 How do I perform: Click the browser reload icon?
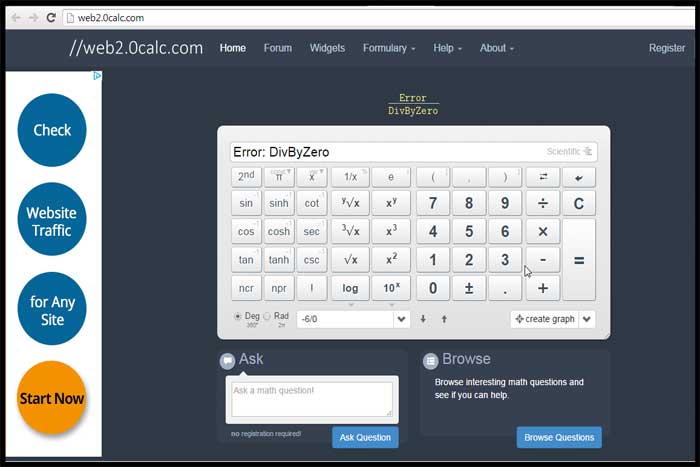click(51, 18)
